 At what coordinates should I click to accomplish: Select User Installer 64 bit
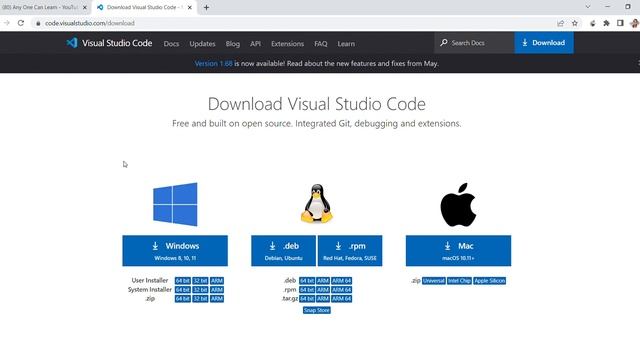coord(182,281)
